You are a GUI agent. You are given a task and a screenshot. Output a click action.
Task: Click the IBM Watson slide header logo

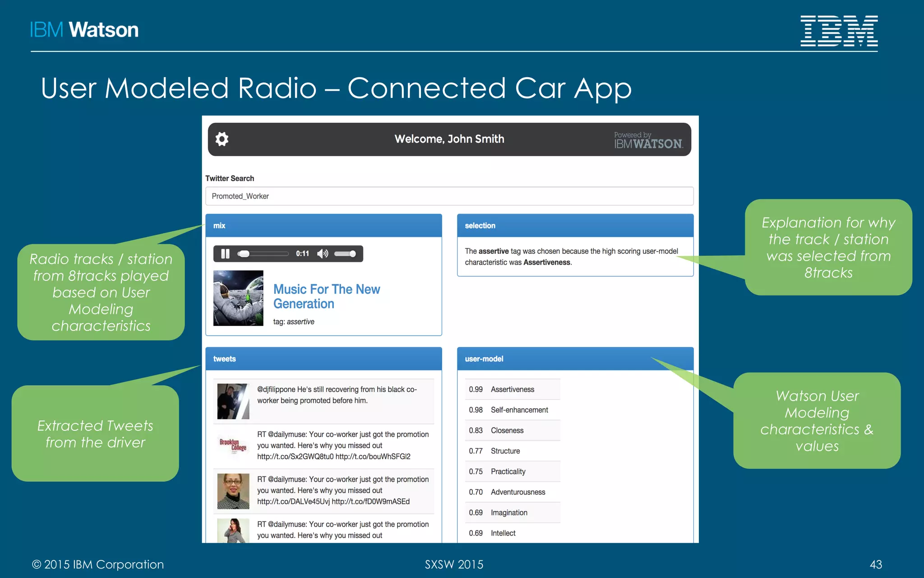click(x=84, y=30)
